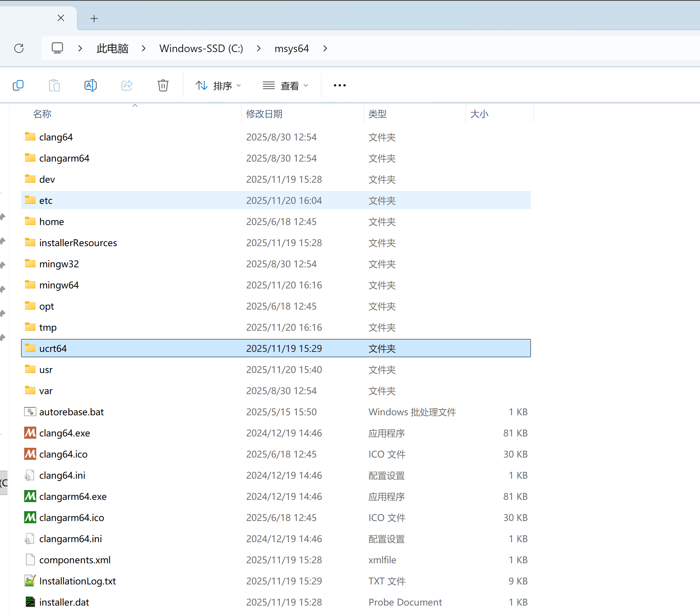
Task: Select the file name "components.xml"
Action: click(x=75, y=560)
